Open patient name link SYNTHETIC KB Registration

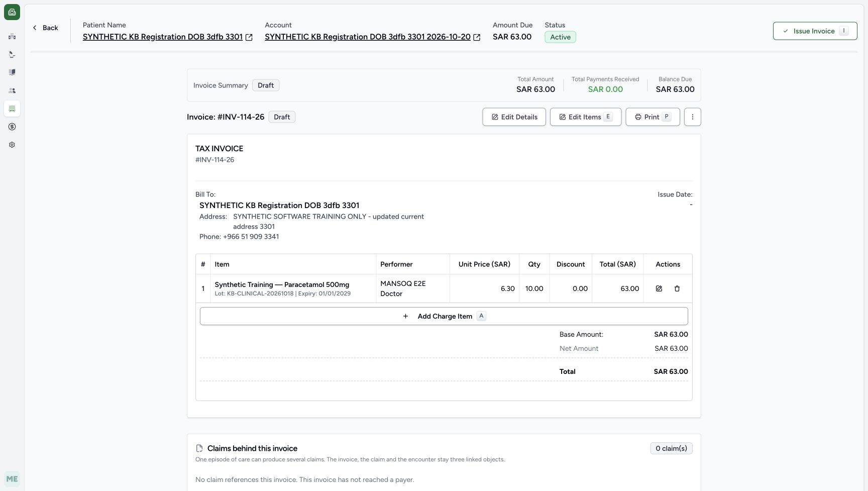[163, 37]
